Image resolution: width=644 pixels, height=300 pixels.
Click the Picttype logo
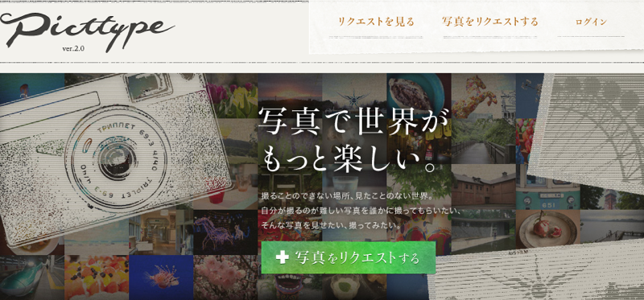click(87, 31)
